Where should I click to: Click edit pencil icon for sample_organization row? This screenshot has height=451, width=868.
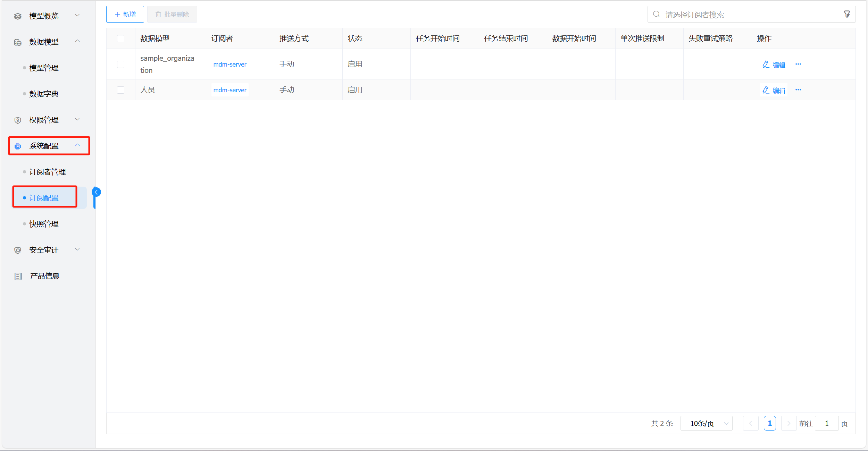(766, 64)
